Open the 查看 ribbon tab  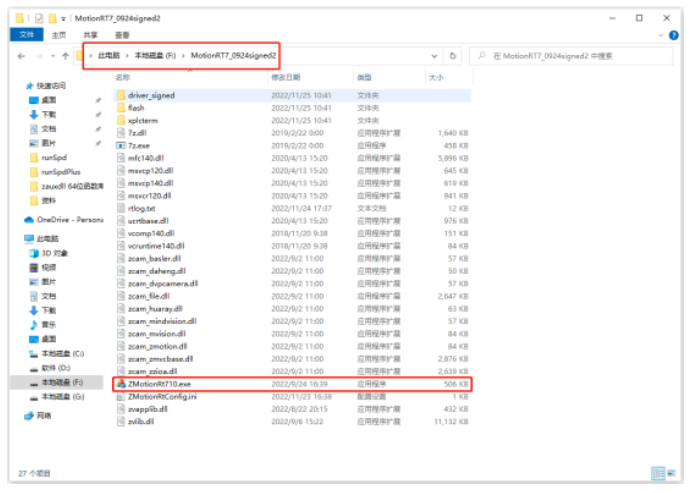(122, 35)
